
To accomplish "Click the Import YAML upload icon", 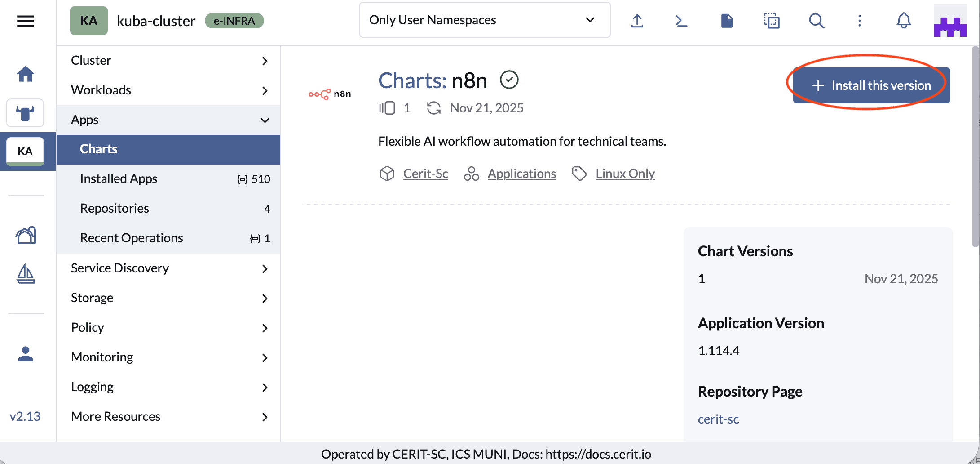I will [x=637, y=21].
